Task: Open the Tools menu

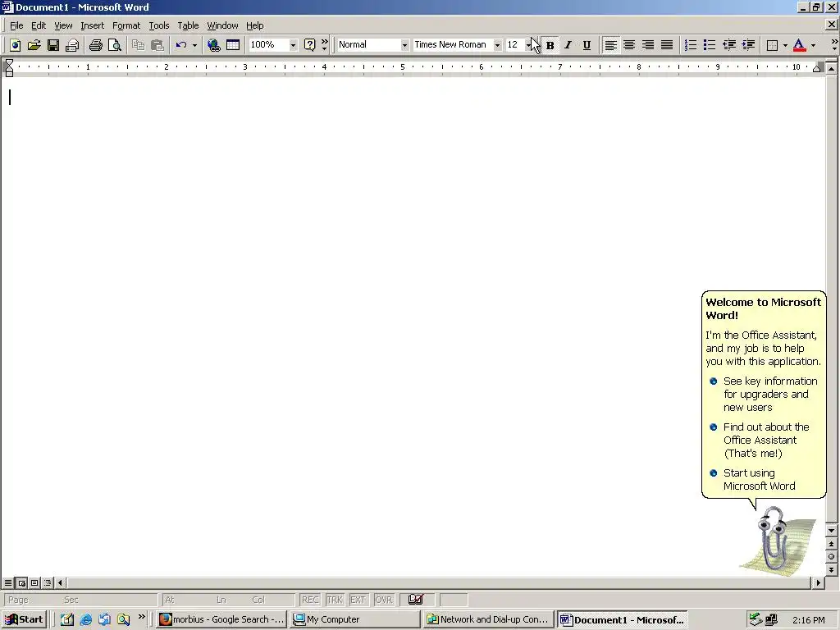Action: click(158, 25)
